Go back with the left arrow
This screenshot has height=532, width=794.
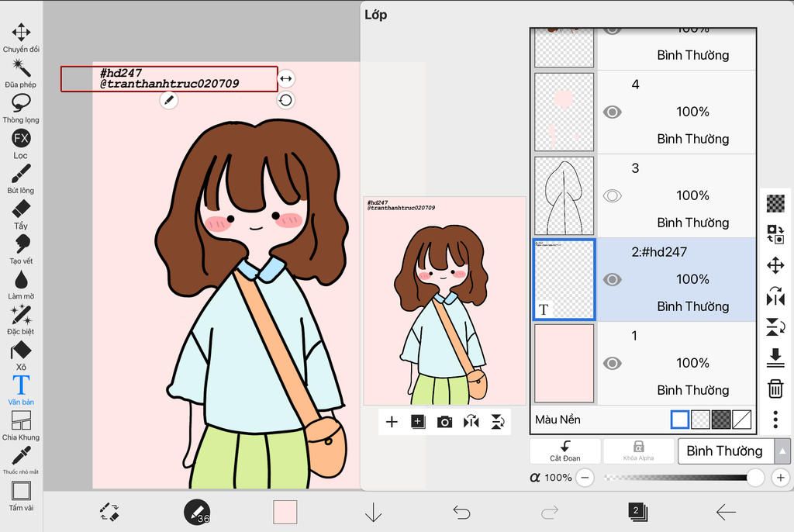click(x=726, y=513)
